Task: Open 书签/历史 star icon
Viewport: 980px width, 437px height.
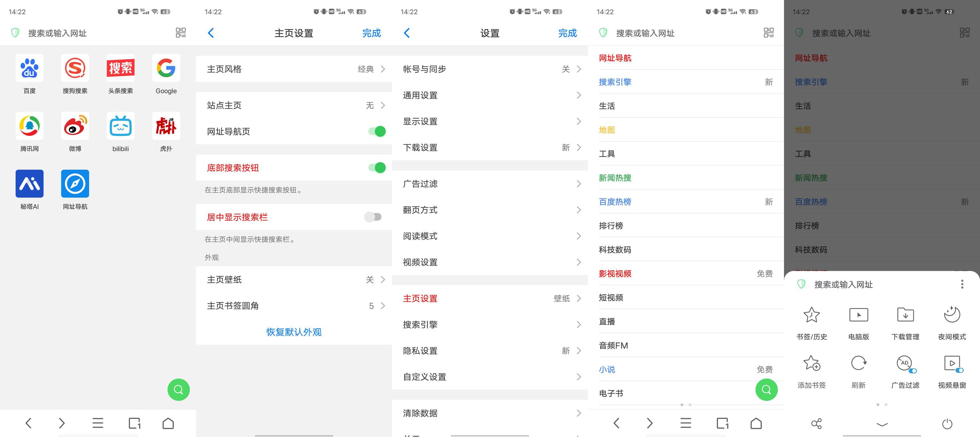Action: point(812,315)
